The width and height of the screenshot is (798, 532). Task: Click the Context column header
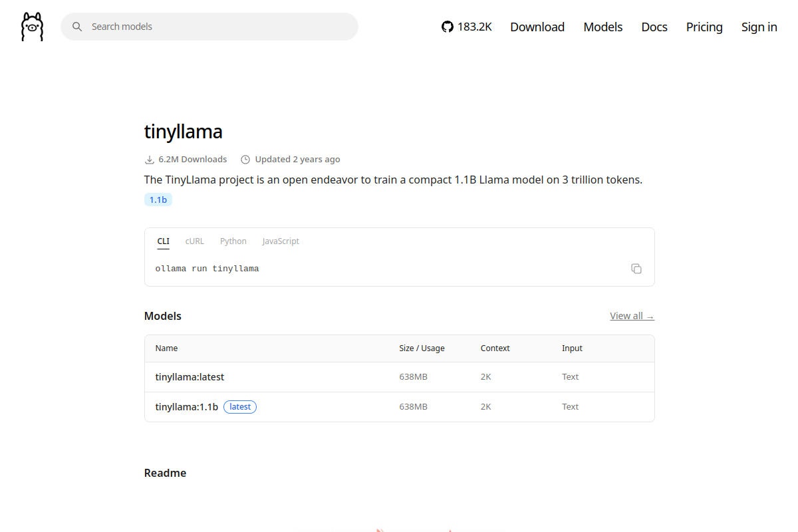click(x=495, y=348)
